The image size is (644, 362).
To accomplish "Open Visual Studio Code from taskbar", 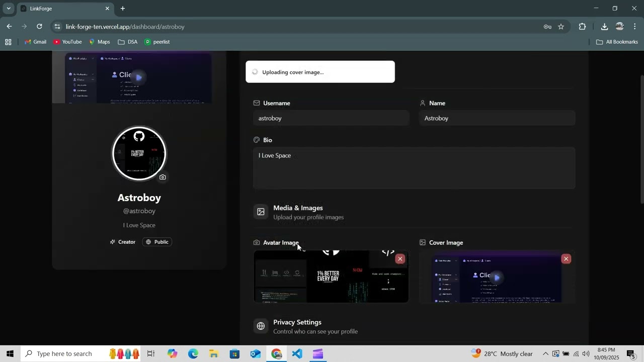I will [297, 353].
